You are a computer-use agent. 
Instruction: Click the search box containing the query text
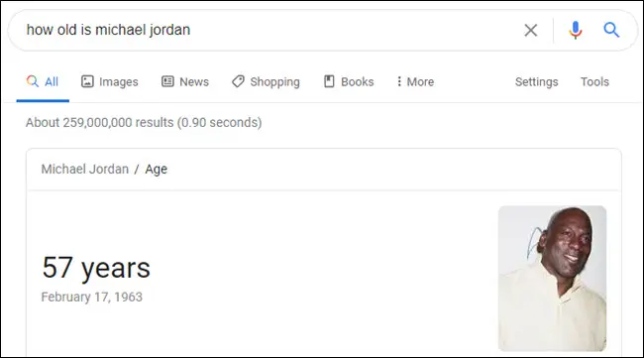click(267, 30)
